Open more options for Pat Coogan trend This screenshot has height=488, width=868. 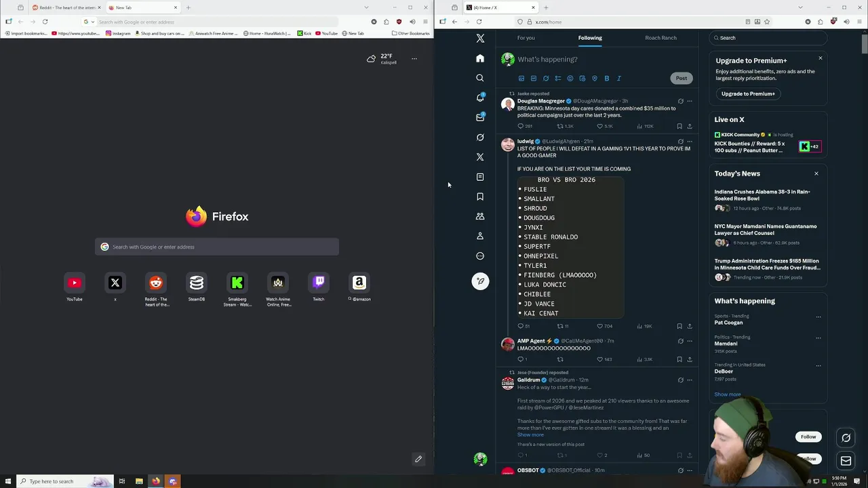click(x=818, y=317)
